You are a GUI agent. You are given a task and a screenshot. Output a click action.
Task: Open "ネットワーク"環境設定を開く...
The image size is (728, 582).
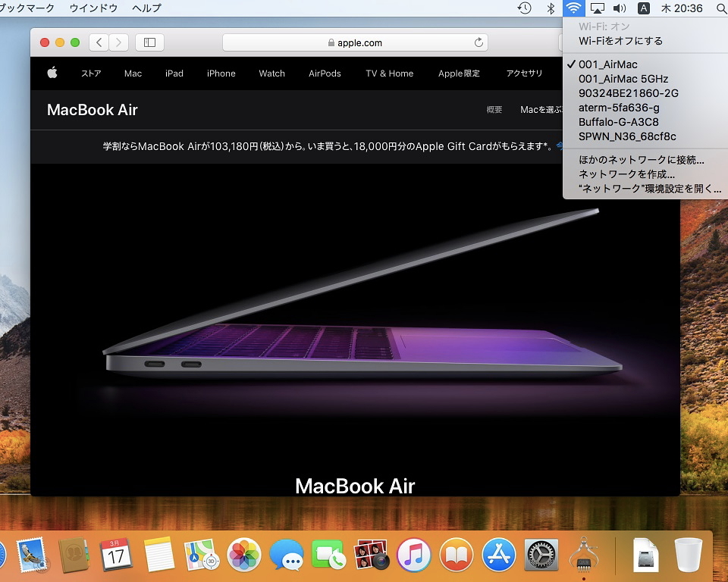(645, 189)
